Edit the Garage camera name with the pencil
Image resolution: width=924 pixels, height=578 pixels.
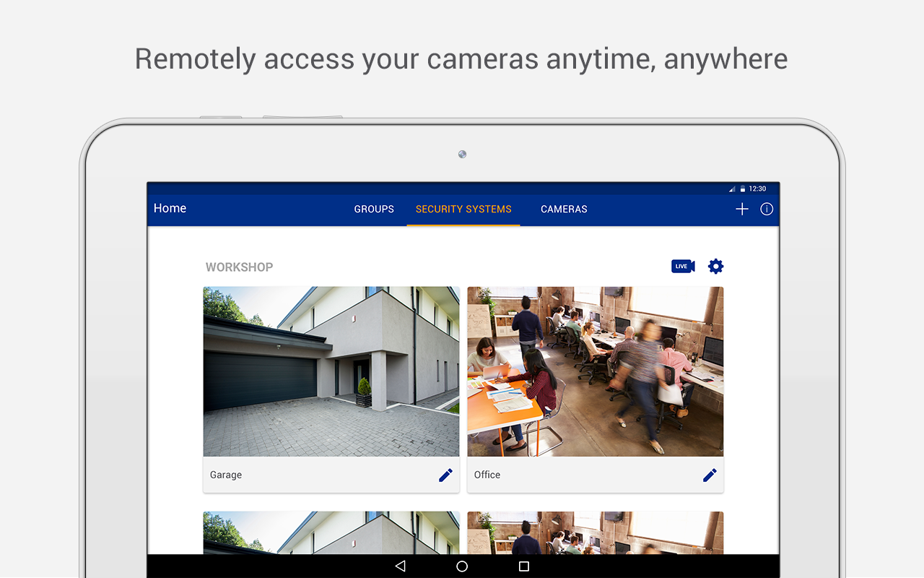pyautogui.click(x=446, y=475)
